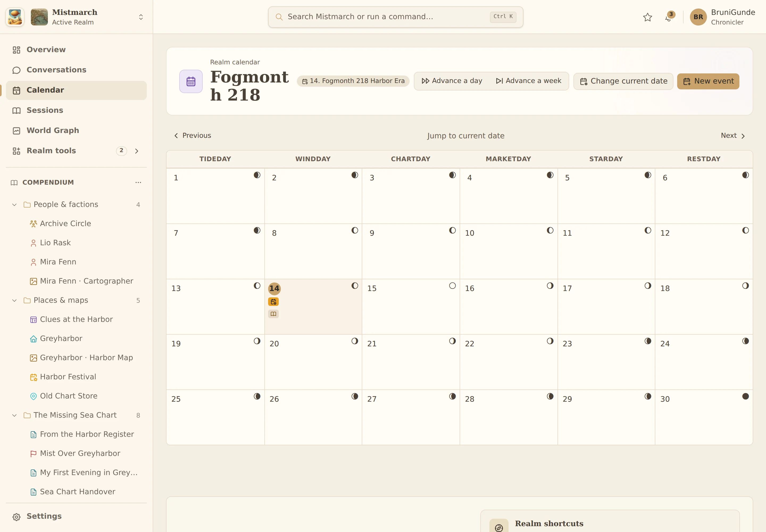Open the realm switcher dropdown
The width and height of the screenshot is (766, 532).
[141, 17]
